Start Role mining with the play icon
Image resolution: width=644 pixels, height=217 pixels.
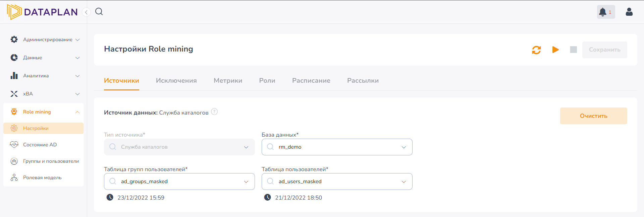tap(555, 50)
